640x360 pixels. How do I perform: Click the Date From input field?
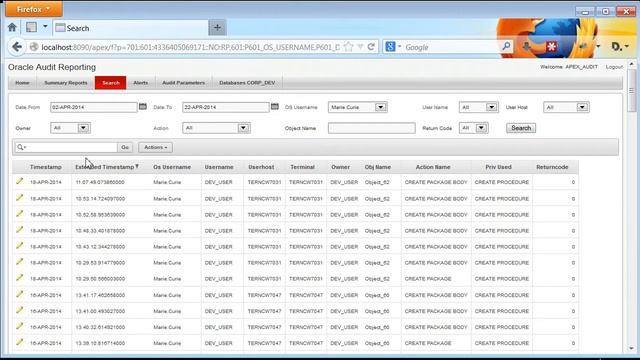coord(93,107)
